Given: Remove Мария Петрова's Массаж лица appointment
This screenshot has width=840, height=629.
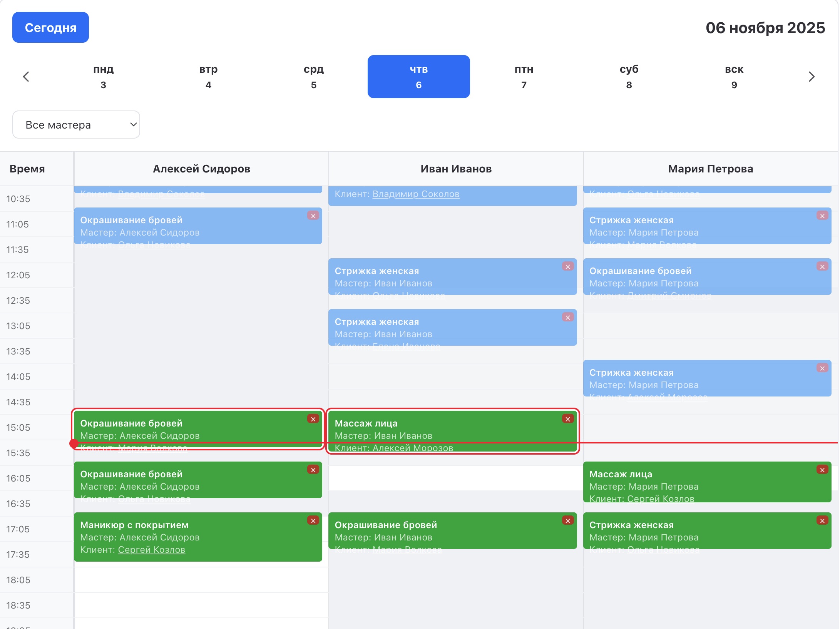Looking at the screenshot, I should [822, 470].
